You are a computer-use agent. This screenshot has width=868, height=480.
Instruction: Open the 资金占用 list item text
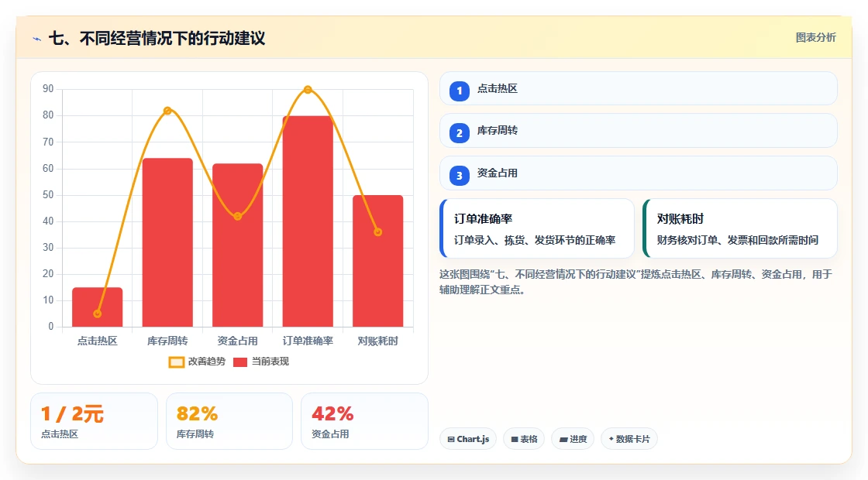point(497,173)
